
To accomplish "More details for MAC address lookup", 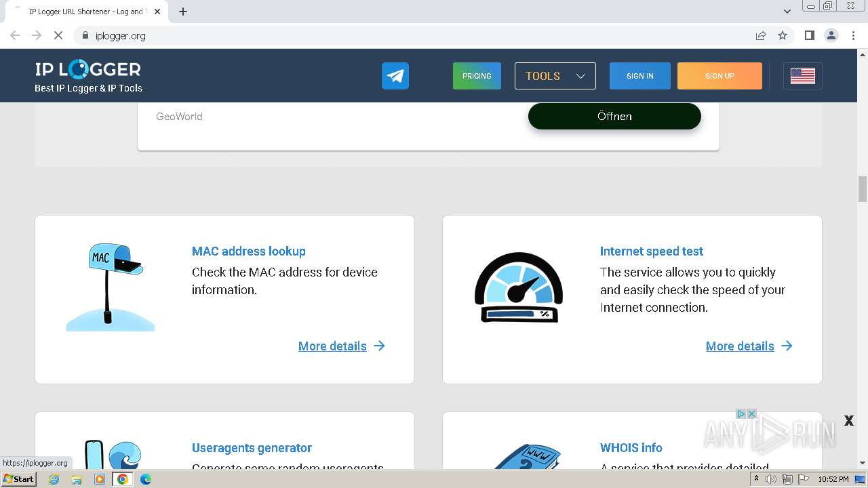I will (342, 346).
